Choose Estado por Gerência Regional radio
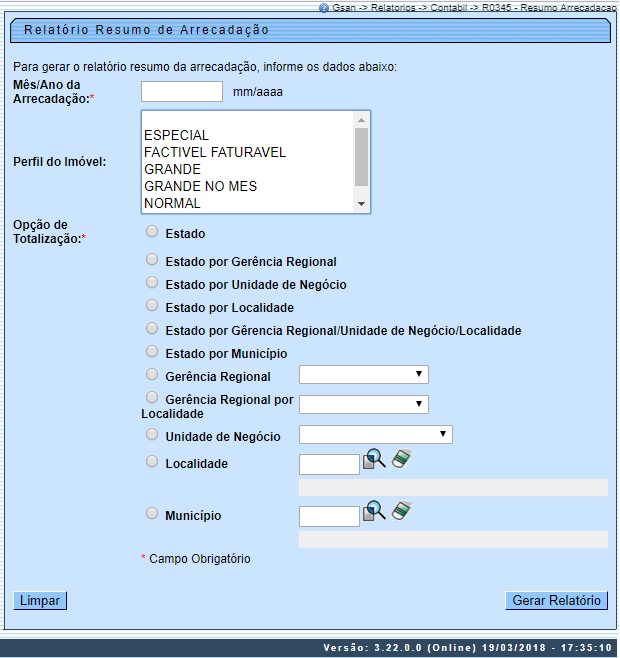This screenshot has width=620, height=658. [152, 259]
